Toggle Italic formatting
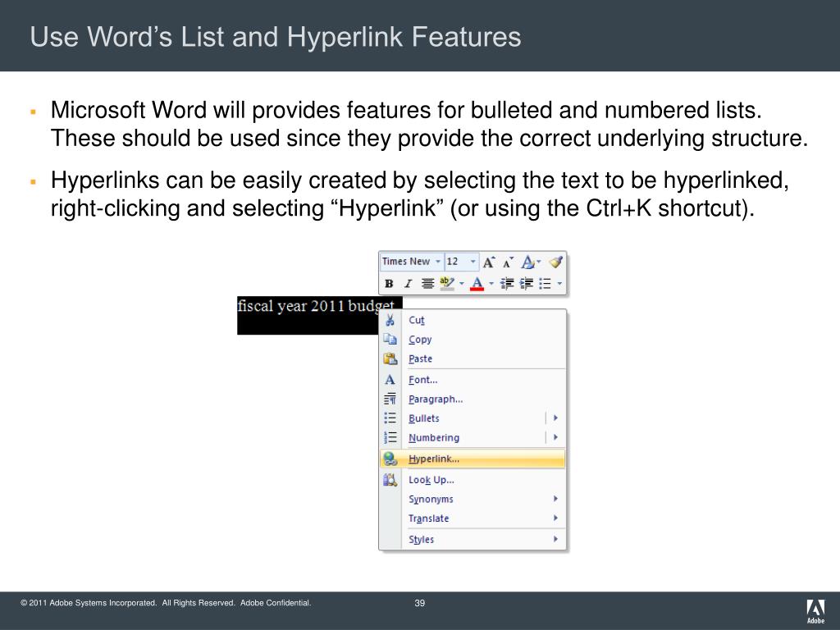Image resolution: width=840 pixels, height=630 pixels. coord(408,284)
